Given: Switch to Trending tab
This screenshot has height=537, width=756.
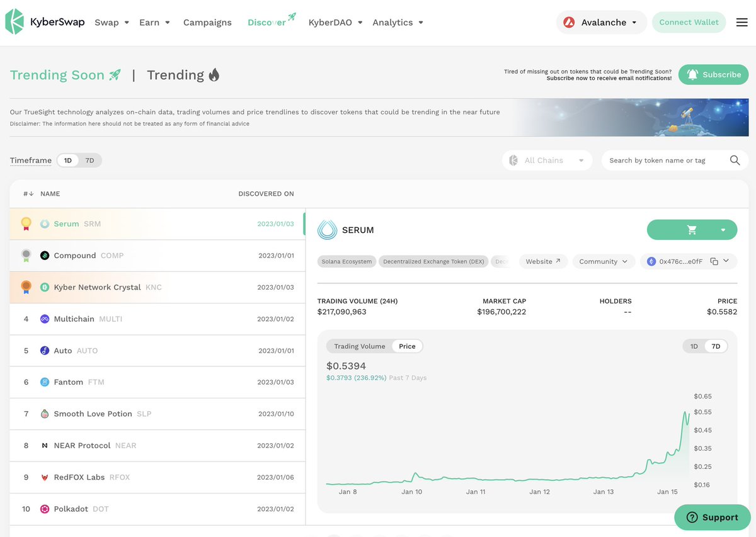Looking at the screenshot, I should click(x=183, y=75).
